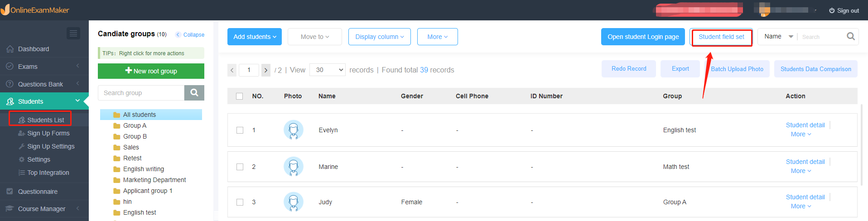Click Open student Login page button

(643, 37)
